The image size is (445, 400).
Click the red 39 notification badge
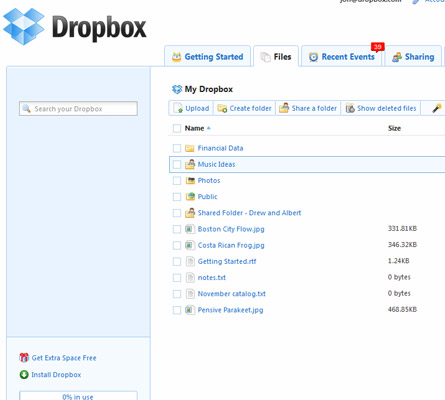377,47
